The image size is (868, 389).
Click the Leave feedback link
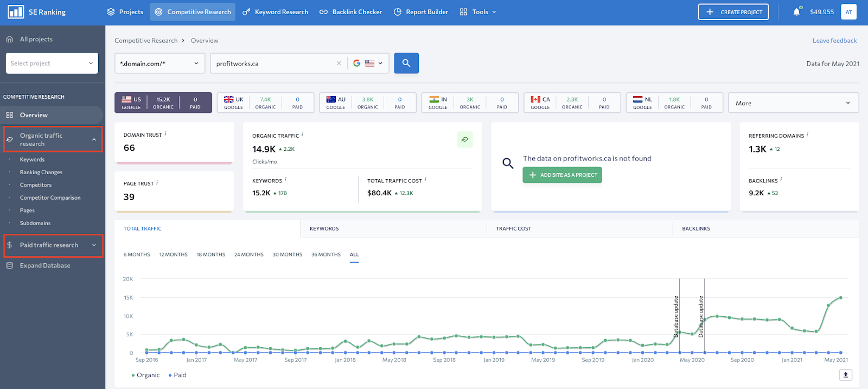834,41
